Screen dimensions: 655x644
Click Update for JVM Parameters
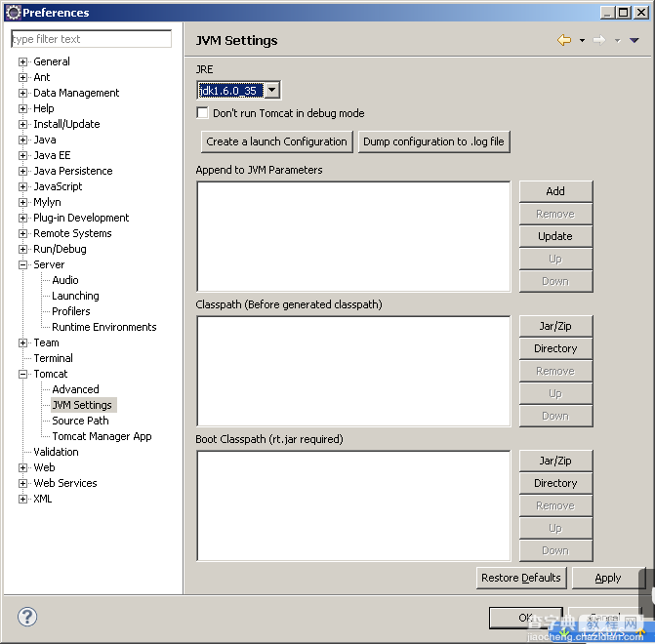click(555, 236)
